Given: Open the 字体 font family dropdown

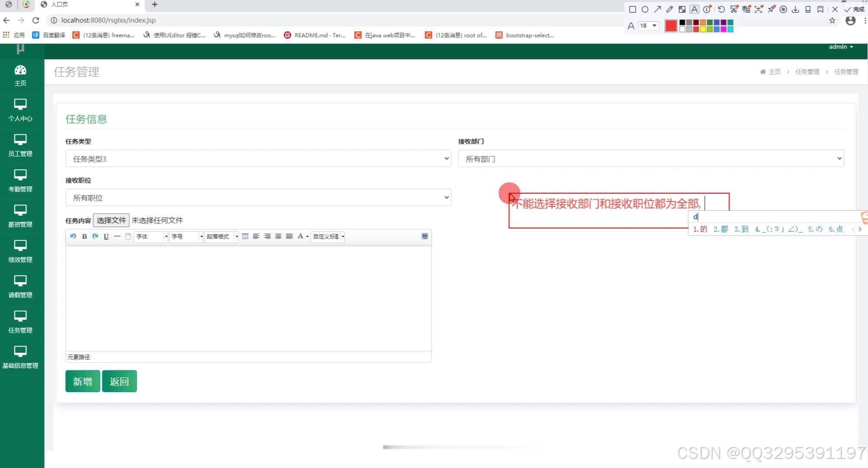Looking at the screenshot, I should [x=151, y=237].
